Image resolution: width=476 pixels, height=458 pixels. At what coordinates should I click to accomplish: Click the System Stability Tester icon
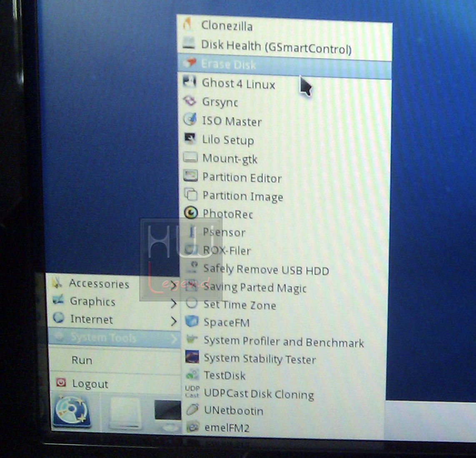pyautogui.click(x=192, y=357)
